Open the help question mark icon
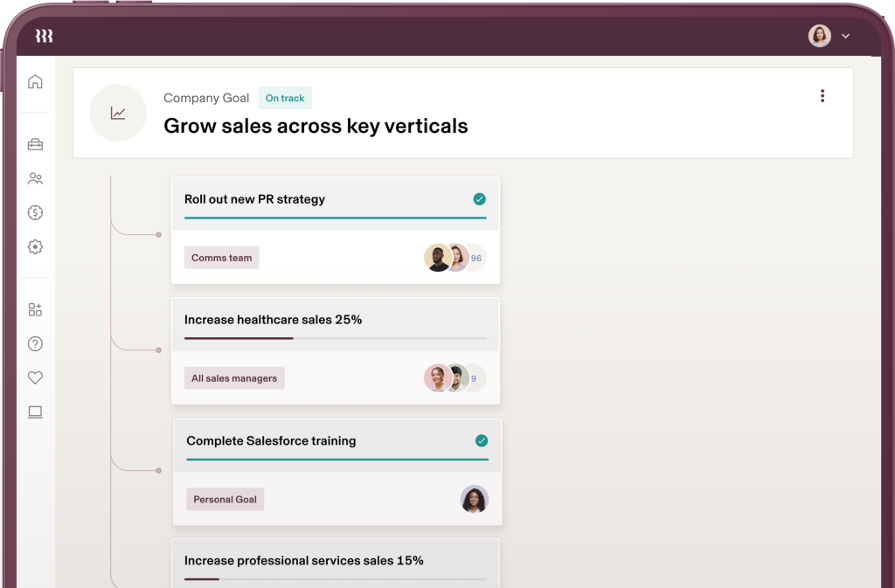The image size is (895, 588). tap(35, 343)
